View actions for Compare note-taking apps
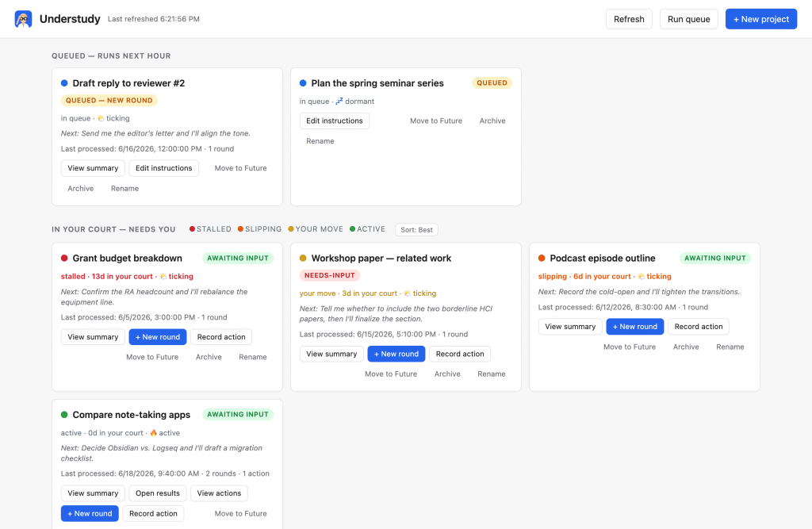The width and height of the screenshot is (812, 529). pos(219,493)
